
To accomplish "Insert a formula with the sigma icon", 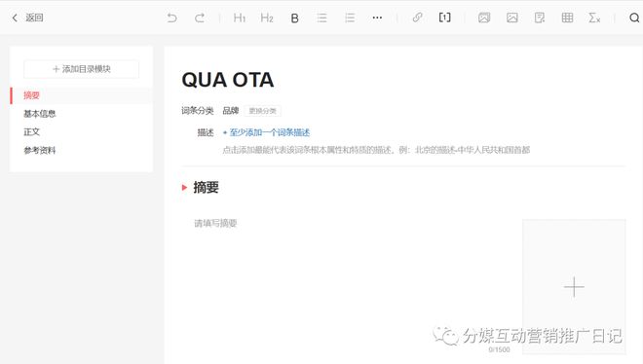I will click(x=594, y=18).
